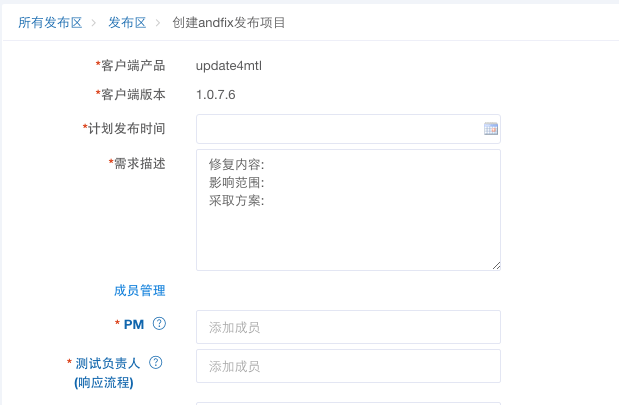Focus the 计划发布时间 date field
This screenshot has height=405, width=619.
click(340, 129)
